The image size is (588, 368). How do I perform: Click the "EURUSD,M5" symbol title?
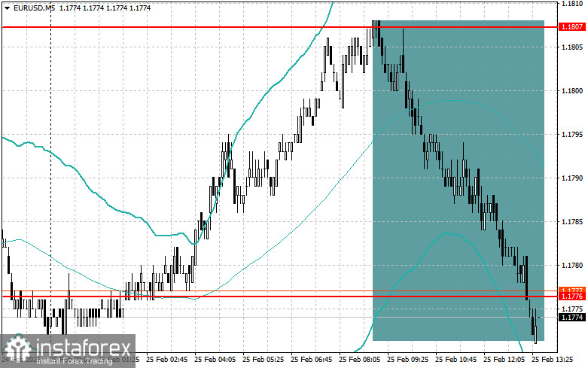pyautogui.click(x=34, y=8)
